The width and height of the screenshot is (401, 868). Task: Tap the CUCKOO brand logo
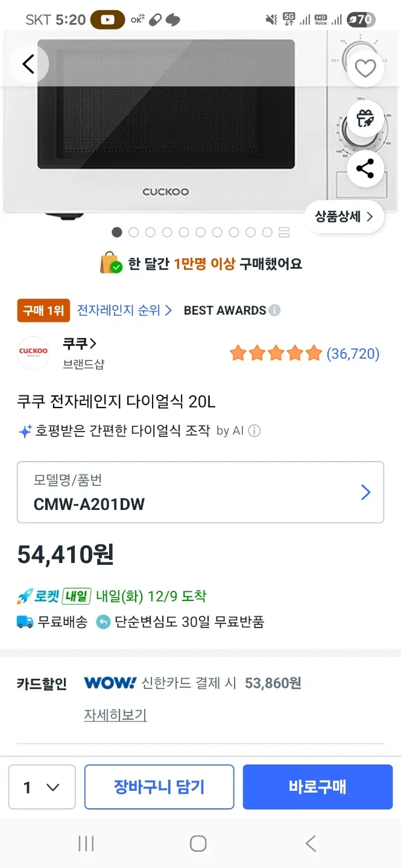pyautogui.click(x=33, y=353)
